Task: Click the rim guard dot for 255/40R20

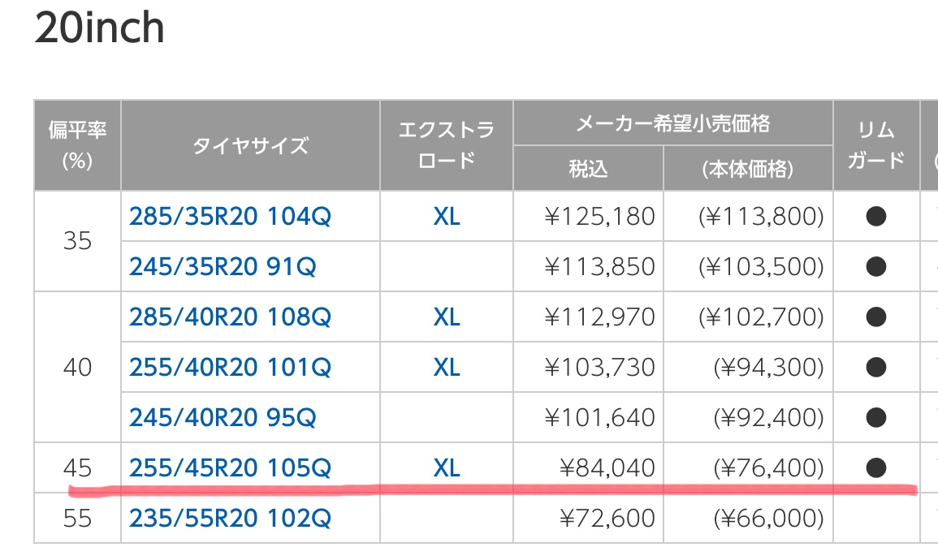Action: 875,367
